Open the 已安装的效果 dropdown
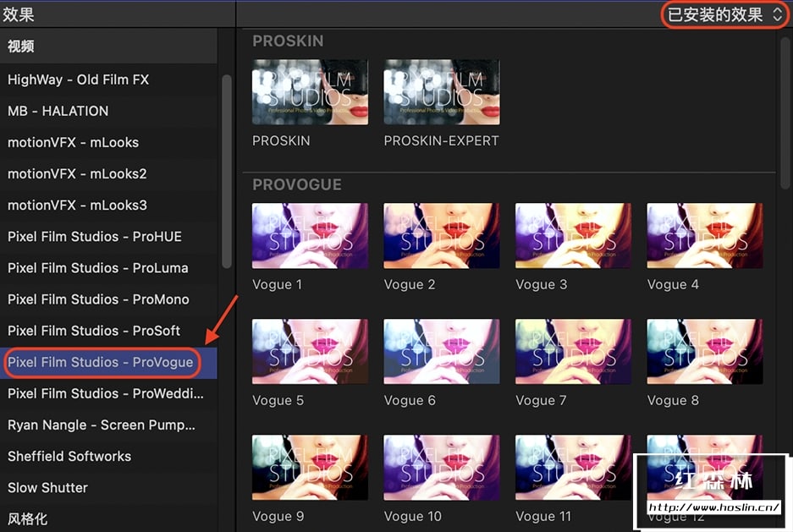Viewport: 793px width, 532px height. tap(724, 14)
